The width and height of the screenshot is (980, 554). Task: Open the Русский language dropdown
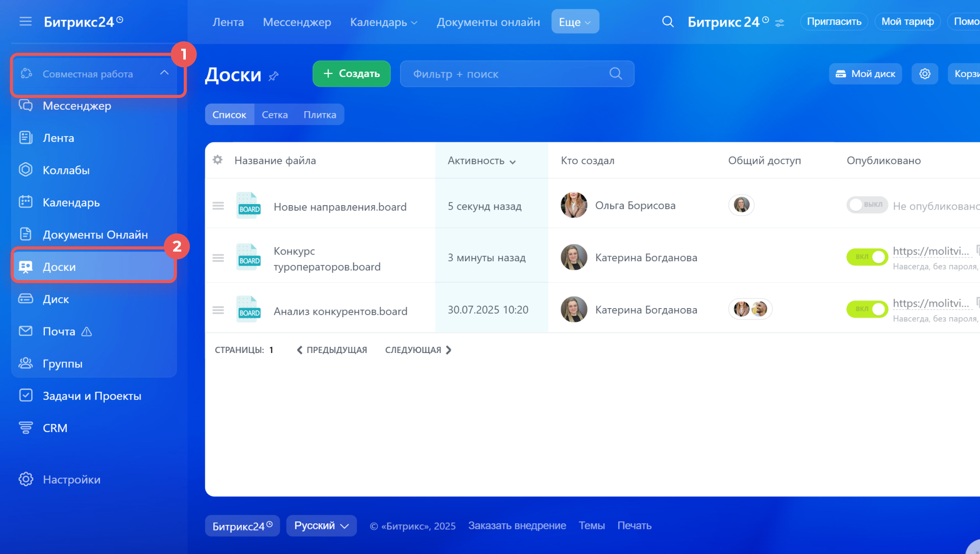coord(321,526)
